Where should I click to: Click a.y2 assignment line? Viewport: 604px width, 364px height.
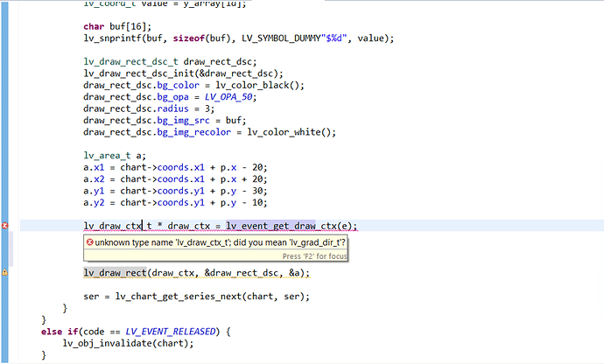coord(175,203)
